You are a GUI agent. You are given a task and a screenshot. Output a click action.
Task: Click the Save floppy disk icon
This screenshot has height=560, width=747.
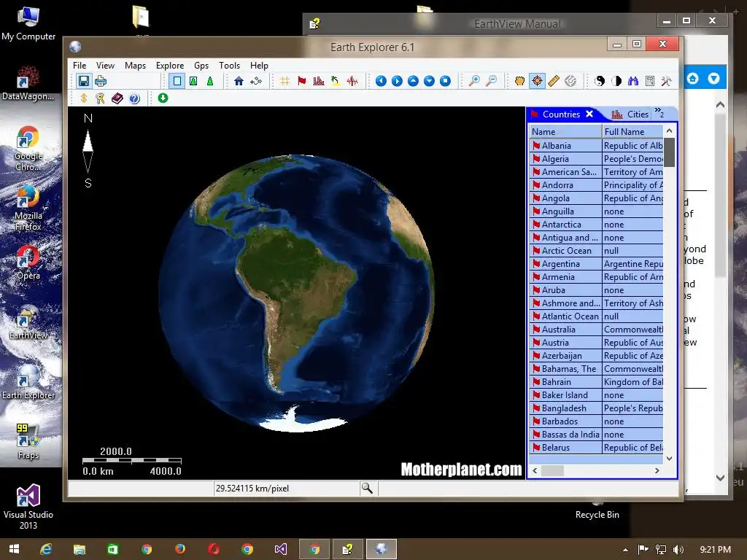84,81
